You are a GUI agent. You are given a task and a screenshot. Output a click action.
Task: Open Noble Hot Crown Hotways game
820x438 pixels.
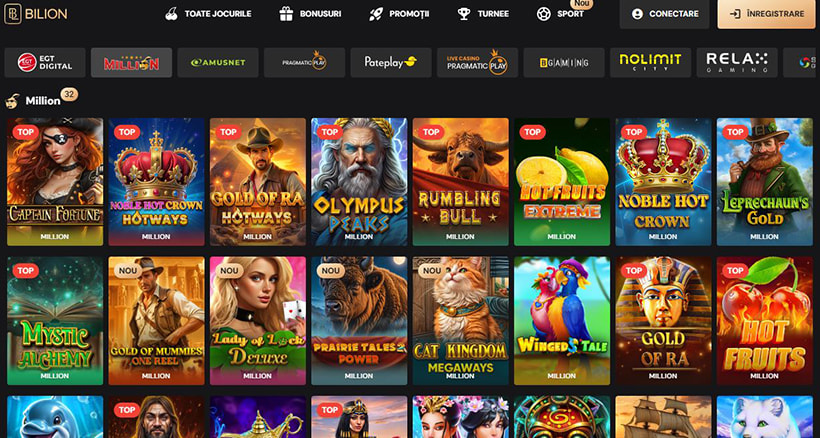click(x=156, y=181)
